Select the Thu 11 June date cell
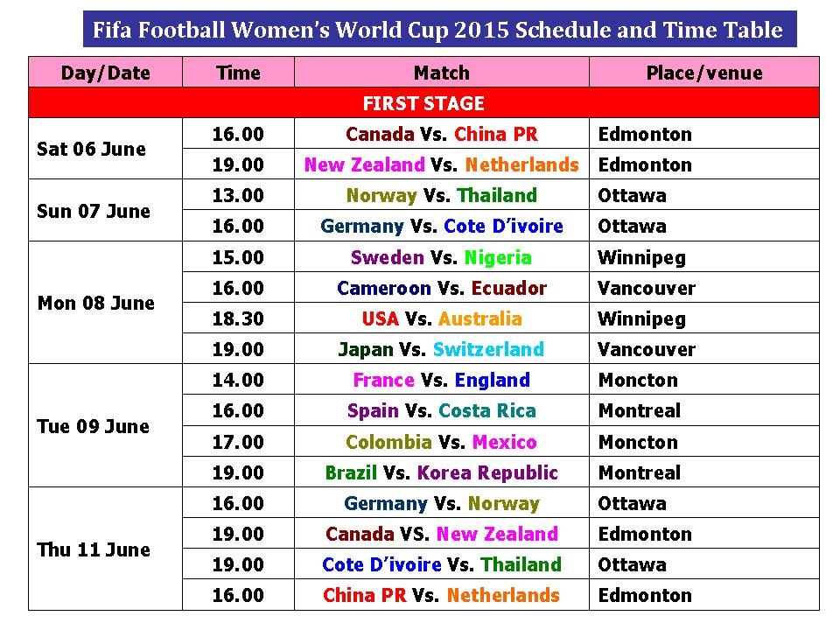The height and width of the screenshot is (630, 840). 93,549
